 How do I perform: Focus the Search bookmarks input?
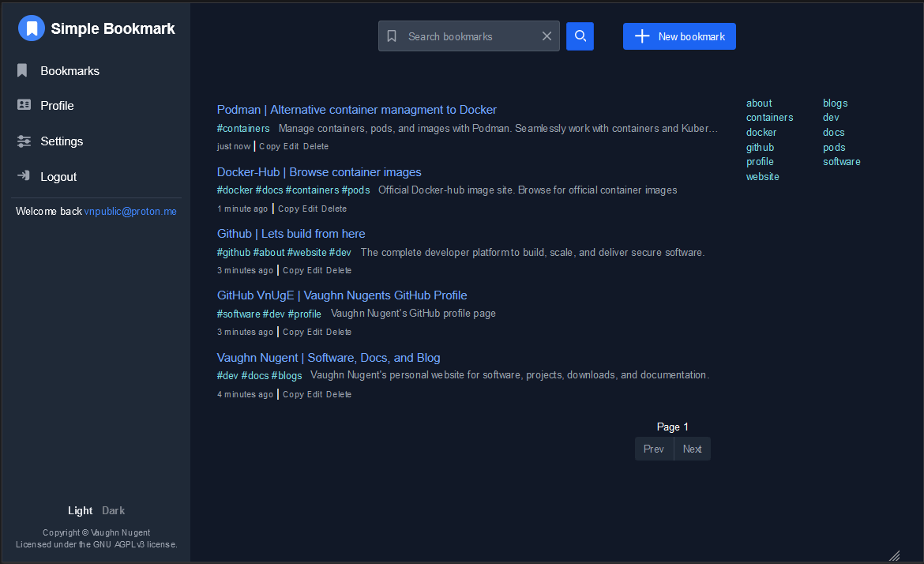click(x=468, y=36)
